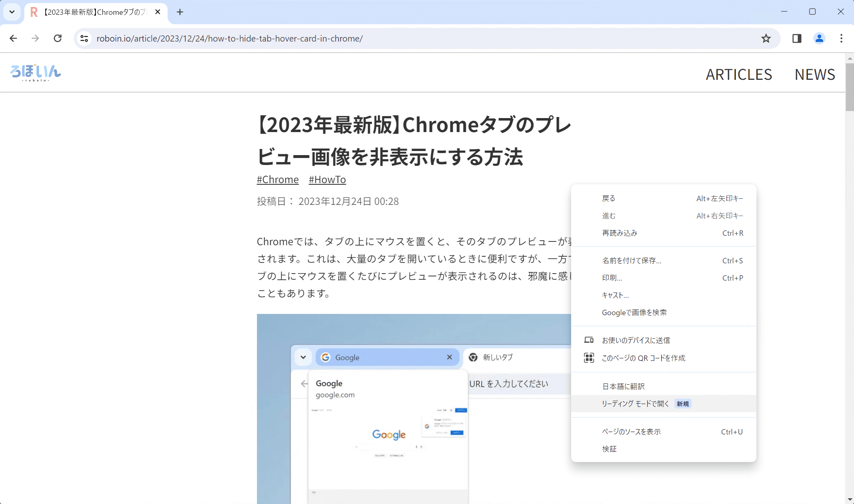Click the vertical scrollbar thumb
Image resolution: width=854 pixels, height=504 pixels.
pos(850,86)
